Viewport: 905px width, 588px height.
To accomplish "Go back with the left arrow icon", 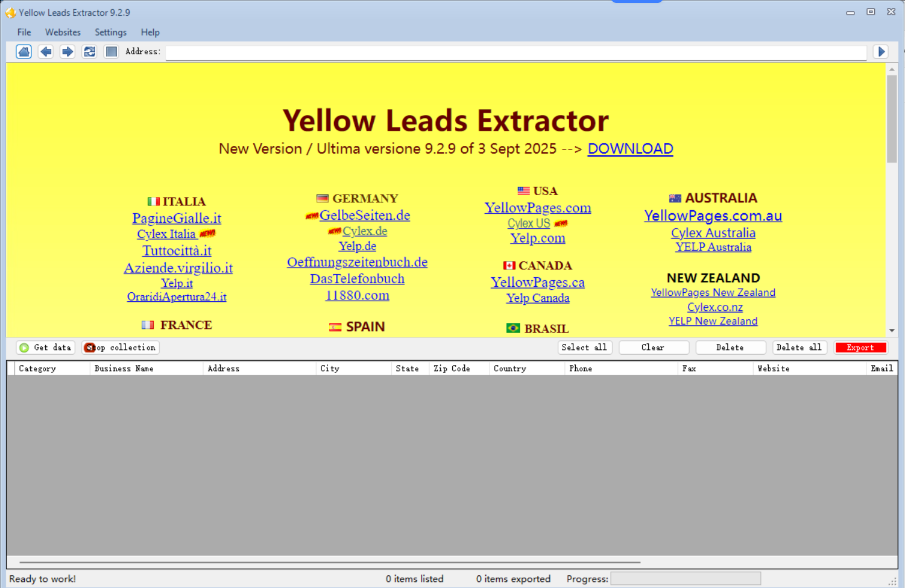I will pos(46,52).
